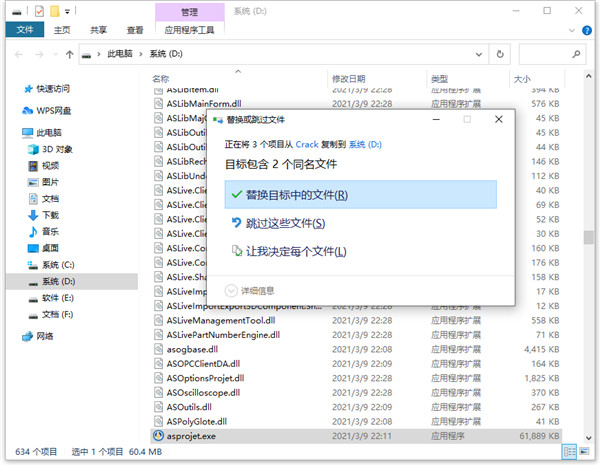Click properties icon in quick access toolbar

pos(39,11)
